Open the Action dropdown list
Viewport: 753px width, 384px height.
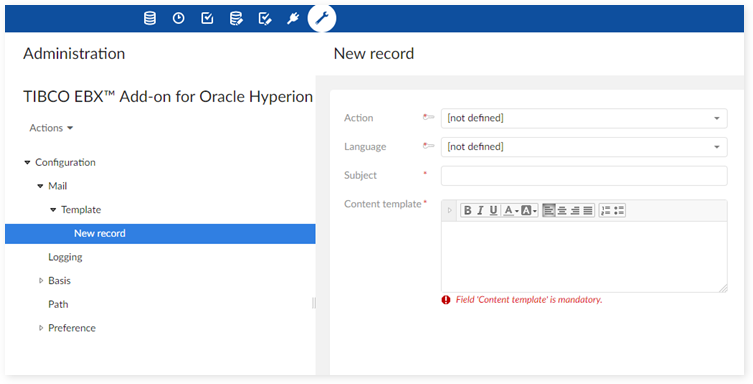pyautogui.click(x=584, y=118)
